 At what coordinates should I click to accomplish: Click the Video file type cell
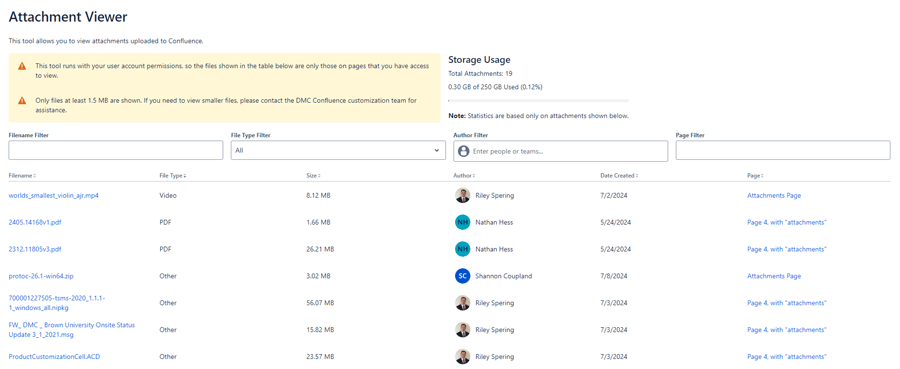pyautogui.click(x=168, y=196)
